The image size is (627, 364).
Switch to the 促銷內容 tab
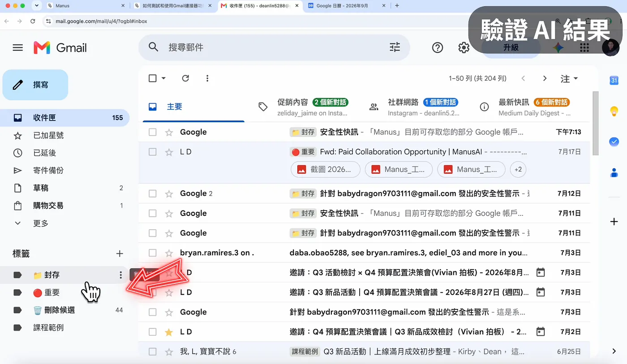click(x=304, y=107)
